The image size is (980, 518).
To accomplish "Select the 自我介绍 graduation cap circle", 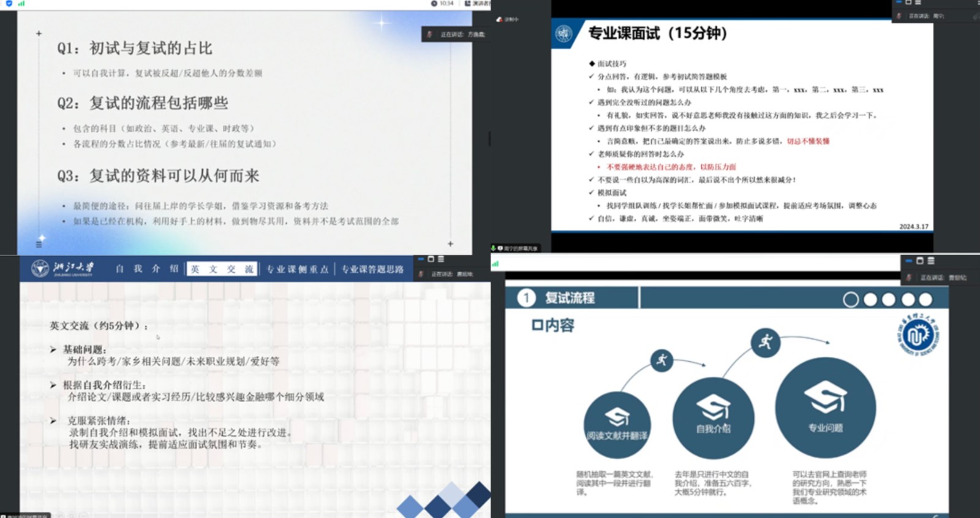I will (x=713, y=418).
